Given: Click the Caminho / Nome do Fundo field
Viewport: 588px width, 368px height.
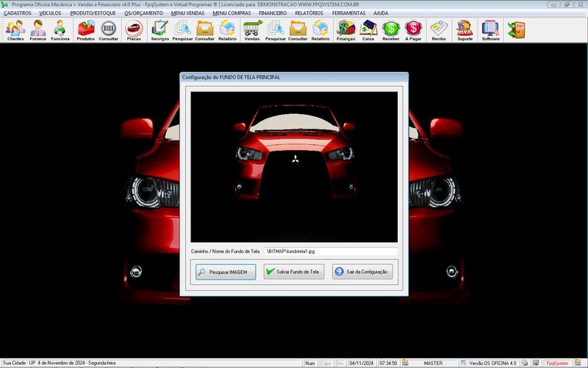Looking at the screenshot, I should click(331, 251).
